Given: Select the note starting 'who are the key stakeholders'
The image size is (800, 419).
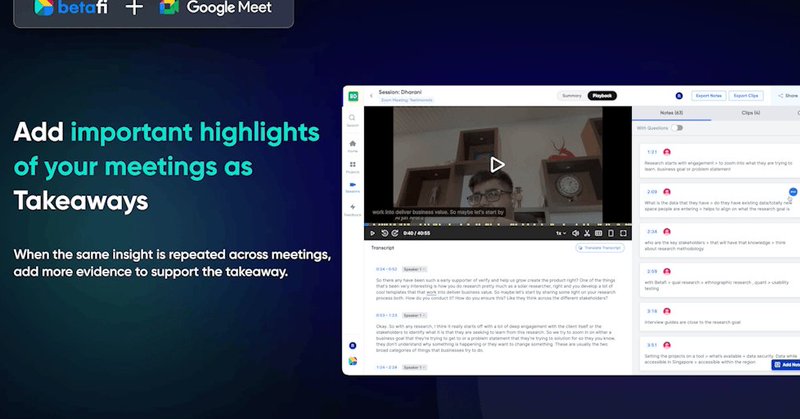Looking at the screenshot, I should (720, 240).
